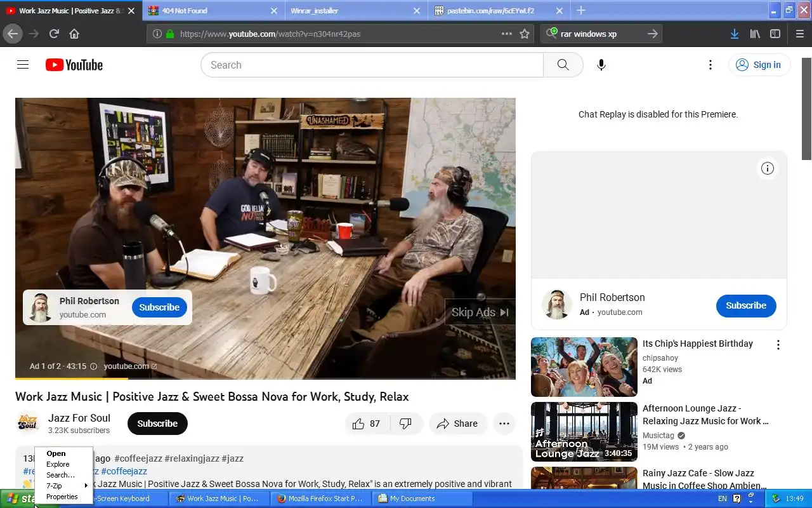Open the Firefox library icon
The width and height of the screenshot is (812, 508).
point(755,34)
